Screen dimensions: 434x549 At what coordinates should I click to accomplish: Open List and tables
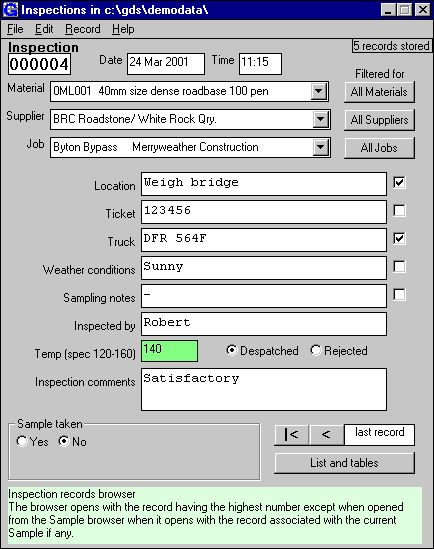click(x=345, y=463)
